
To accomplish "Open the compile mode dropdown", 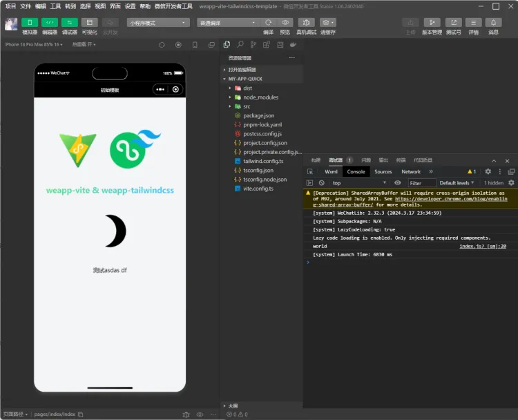I will tap(228, 23).
